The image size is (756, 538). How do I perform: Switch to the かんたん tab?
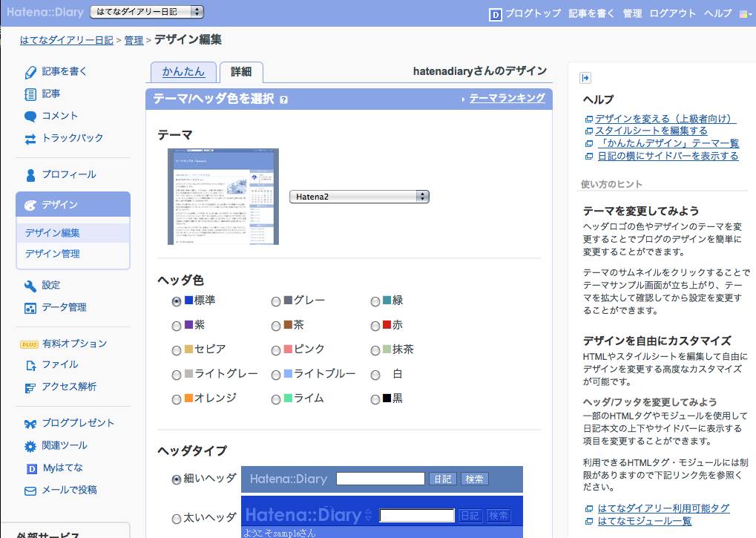click(183, 72)
